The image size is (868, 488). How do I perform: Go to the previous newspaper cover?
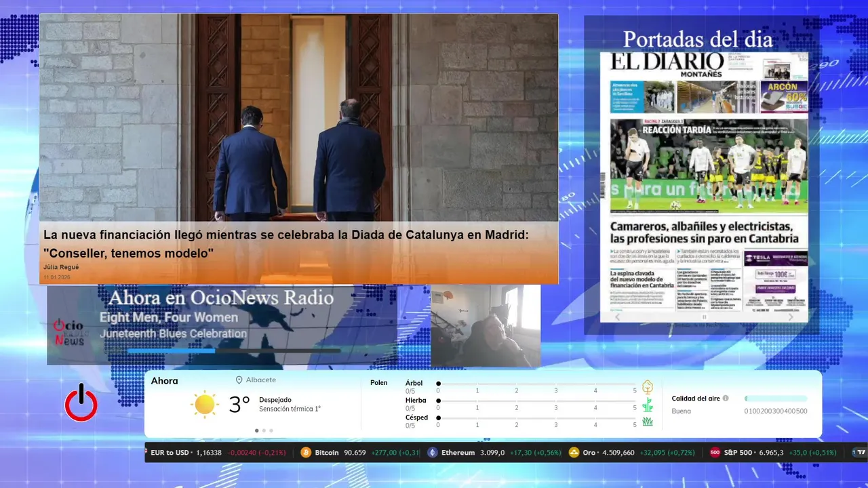pyautogui.click(x=617, y=317)
